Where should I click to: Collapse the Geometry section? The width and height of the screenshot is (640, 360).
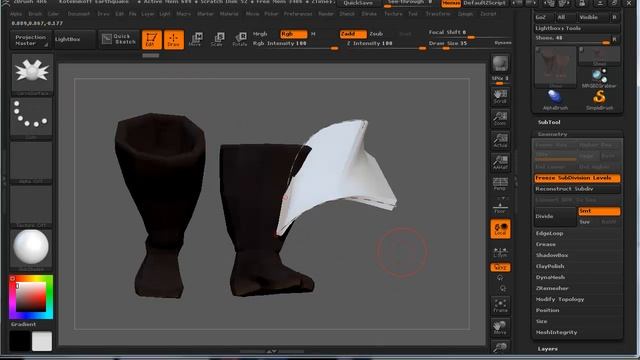(552, 134)
